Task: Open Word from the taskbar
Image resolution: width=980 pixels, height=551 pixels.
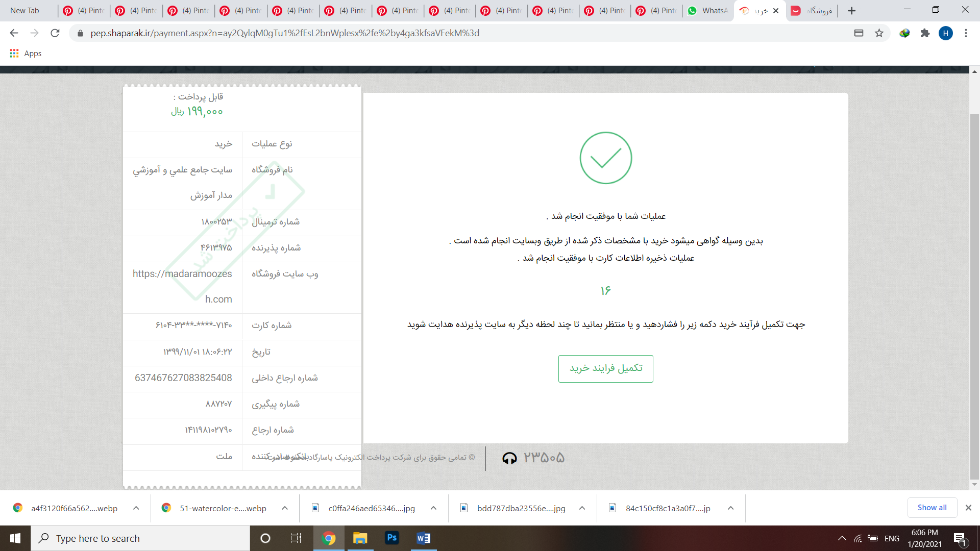Action: click(x=423, y=538)
